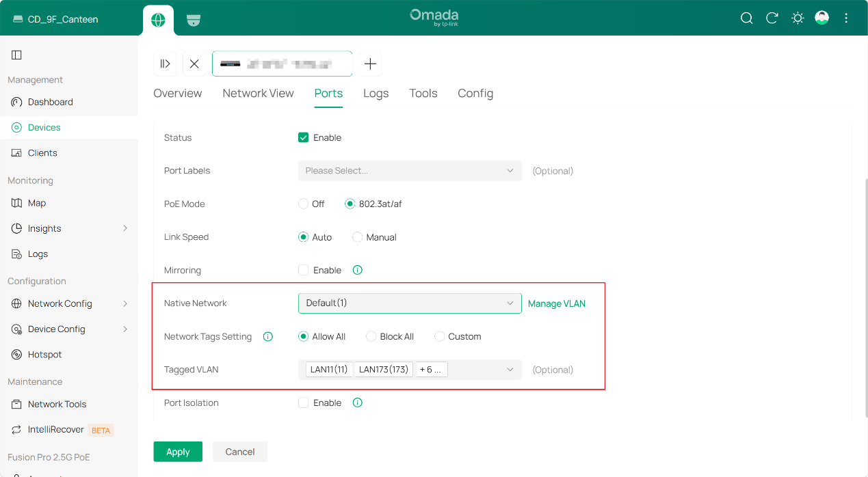This screenshot has height=477, width=868.
Task: Click the Network Tools icon
Action: [x=17, y=405]
